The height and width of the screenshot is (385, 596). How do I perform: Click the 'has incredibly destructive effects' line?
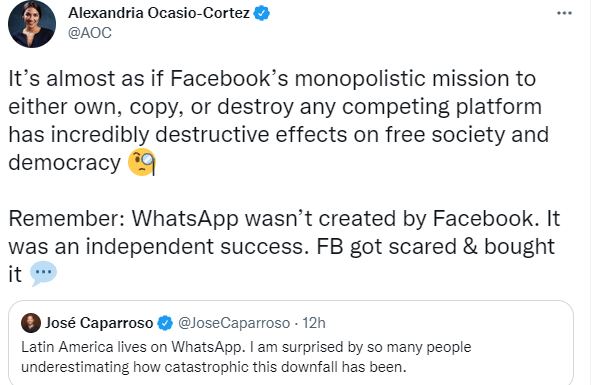click(279, 135)
